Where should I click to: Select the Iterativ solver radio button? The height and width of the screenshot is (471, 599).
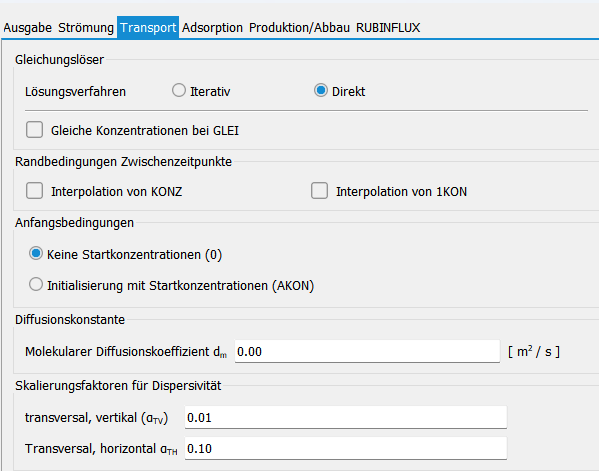[179, 91]
